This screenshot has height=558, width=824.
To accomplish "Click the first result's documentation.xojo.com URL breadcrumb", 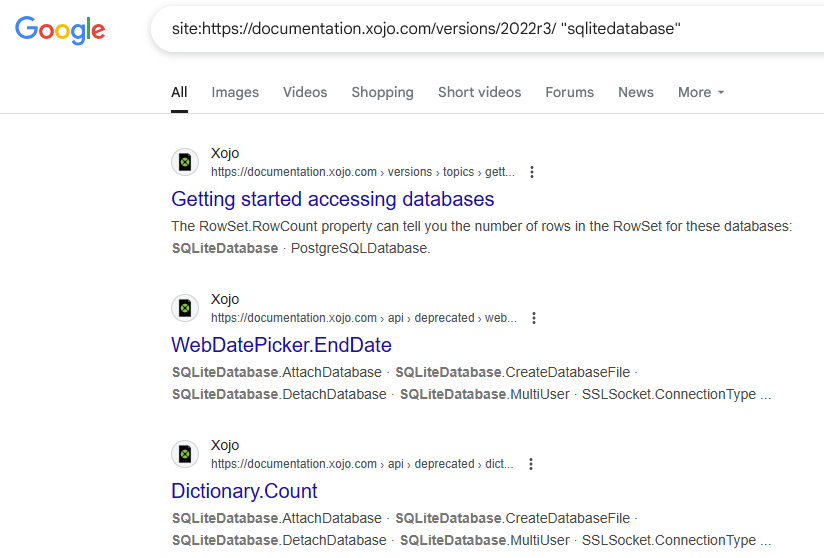I will click(x=363, y=172).
